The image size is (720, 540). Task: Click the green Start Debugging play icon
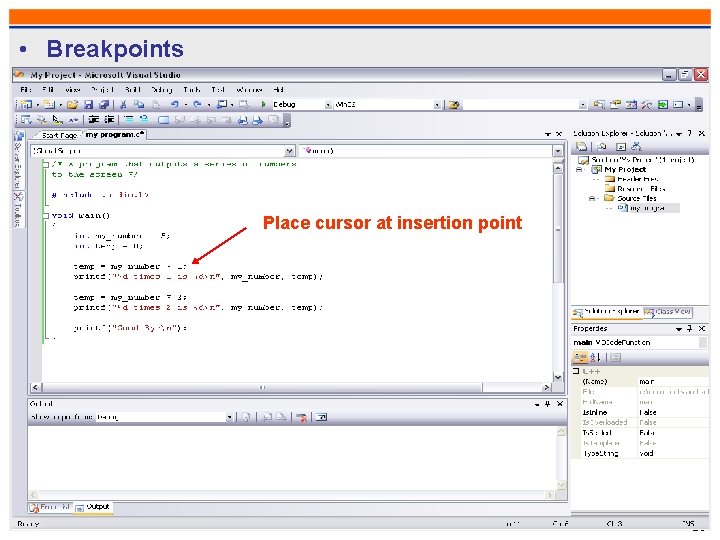pos(264,104)
